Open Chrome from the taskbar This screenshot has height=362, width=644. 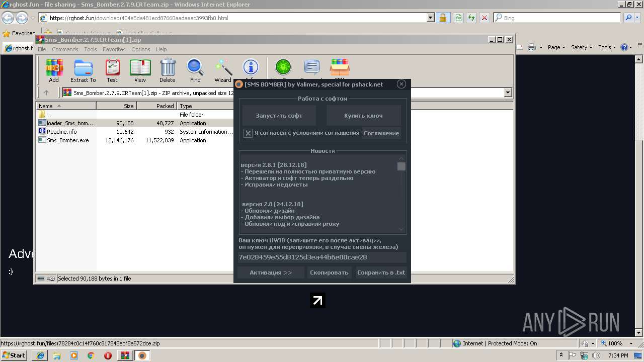pos(91,355)
